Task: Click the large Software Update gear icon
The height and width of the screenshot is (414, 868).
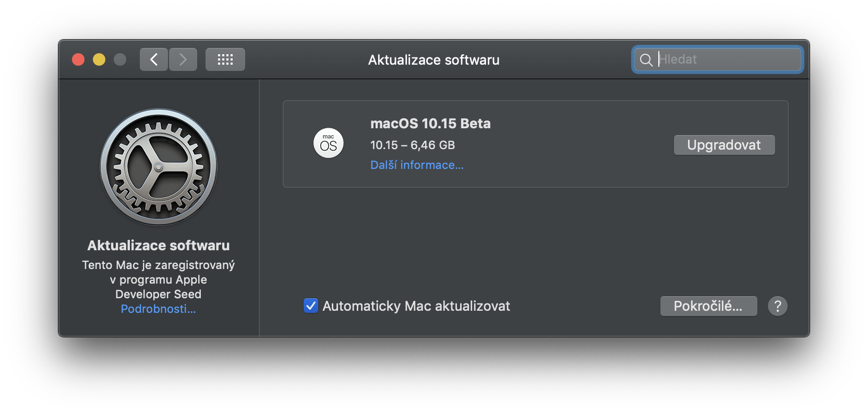Action: click(x=159, y=167)
